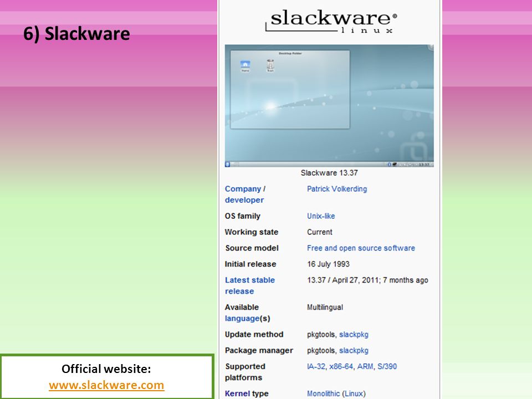Click the 'Official website:' text

[106, 369]
